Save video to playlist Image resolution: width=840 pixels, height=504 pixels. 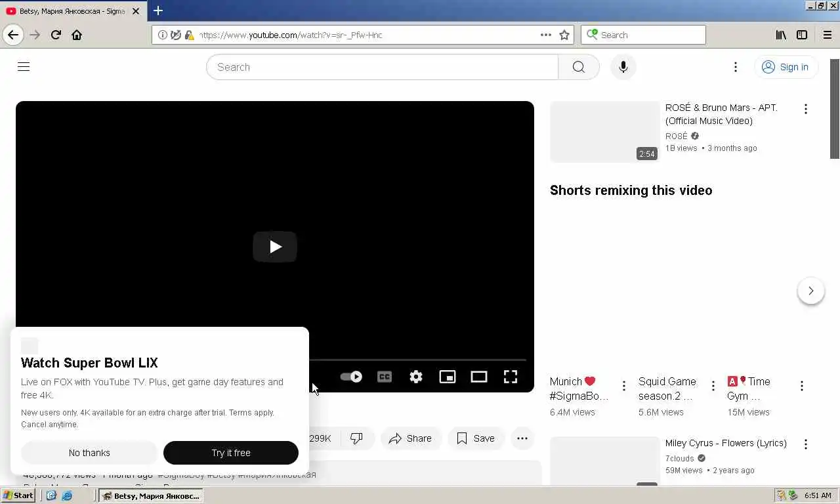(476, 438)
